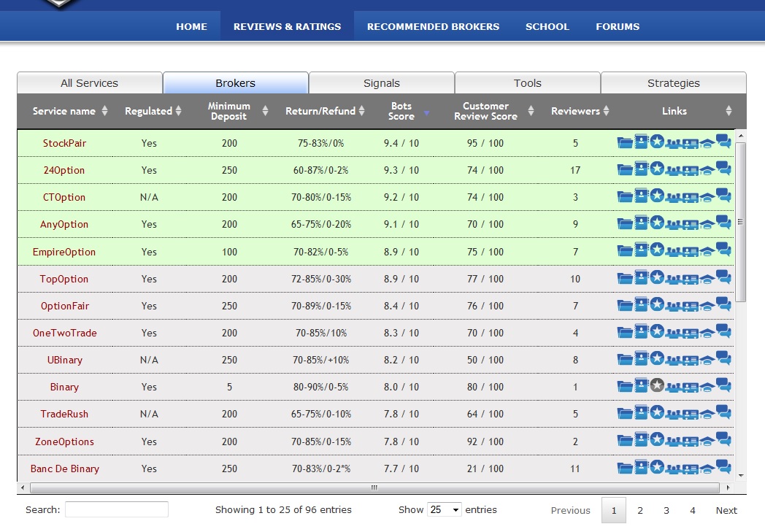Click the folder icon in the UBinary row
The height and width of the screenshot is (532, 765).
pyautogui.click(x=625, y=359)
